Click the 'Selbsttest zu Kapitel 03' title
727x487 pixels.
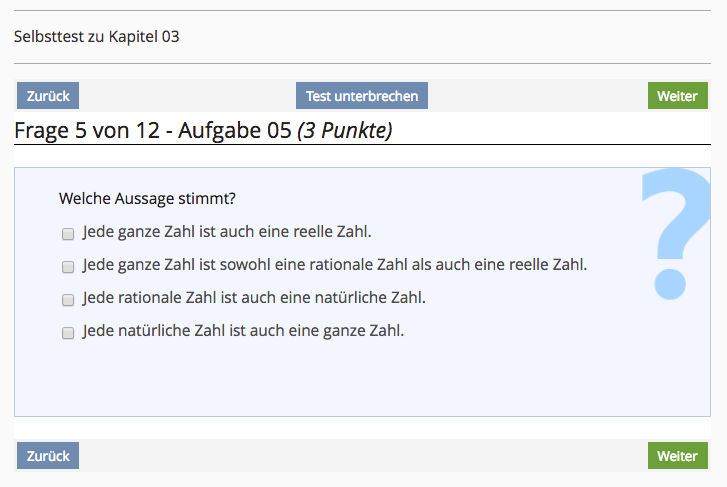(x=97, y=37)
